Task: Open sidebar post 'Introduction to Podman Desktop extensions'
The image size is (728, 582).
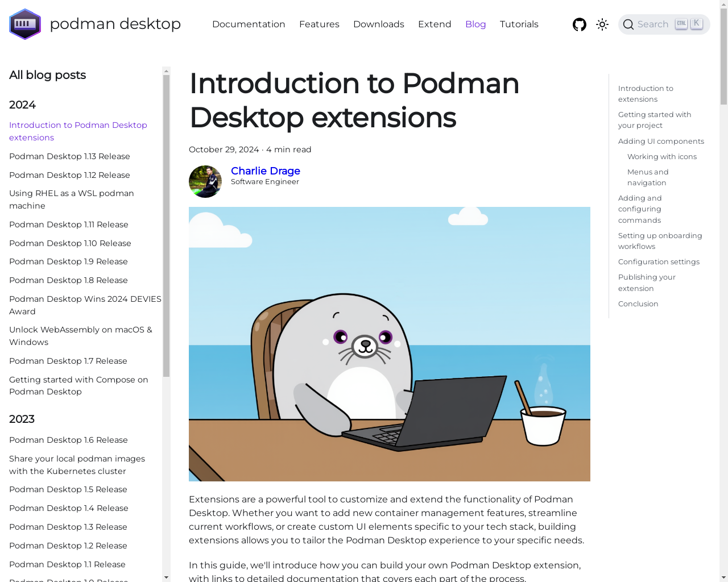Action: (78, 131)
